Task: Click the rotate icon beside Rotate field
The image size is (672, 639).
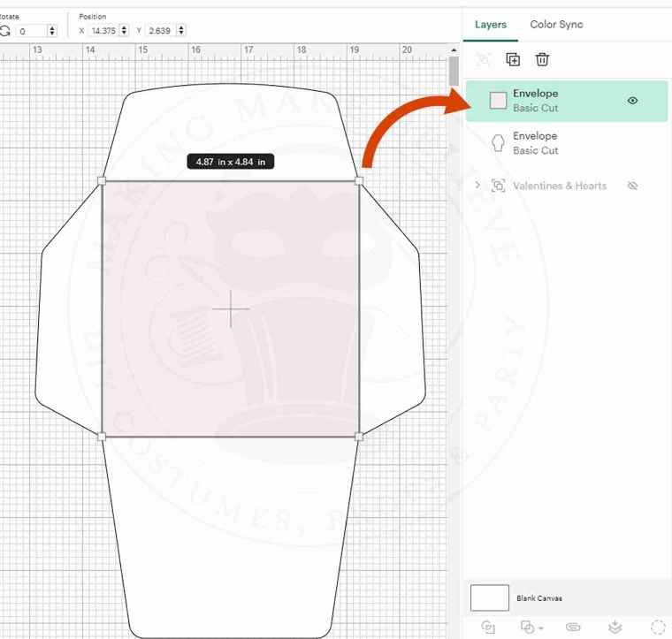Action: [5, 31]
